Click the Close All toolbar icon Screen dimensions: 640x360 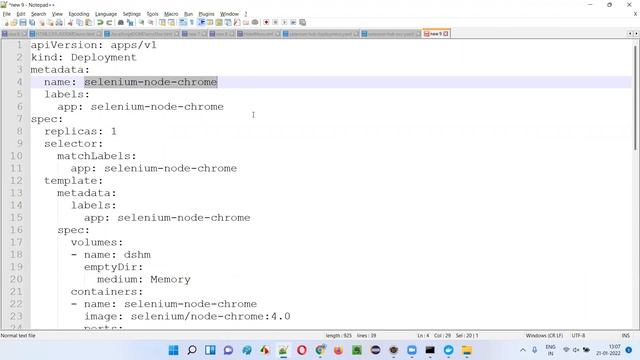[50, 22]
